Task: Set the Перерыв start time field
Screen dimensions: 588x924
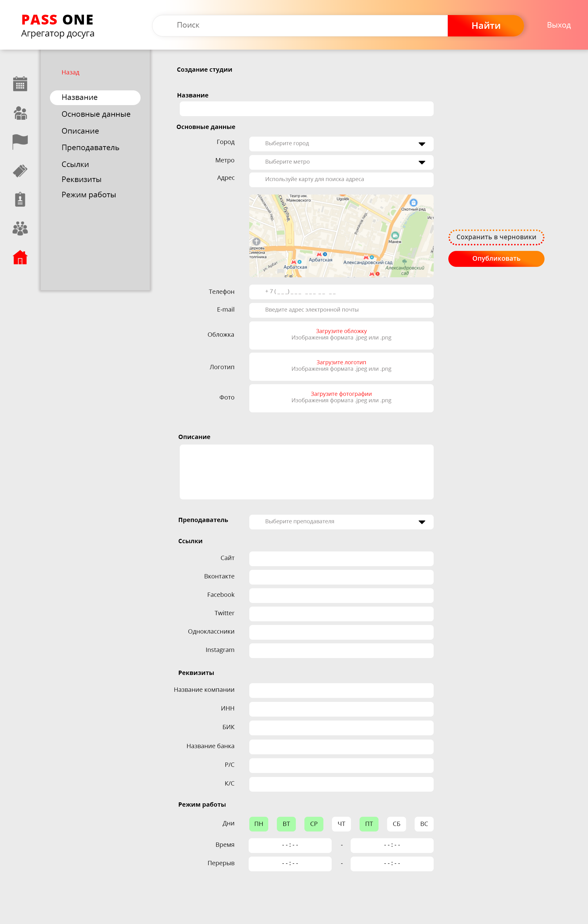Action: pyautogui.click(x=290, y=864)
